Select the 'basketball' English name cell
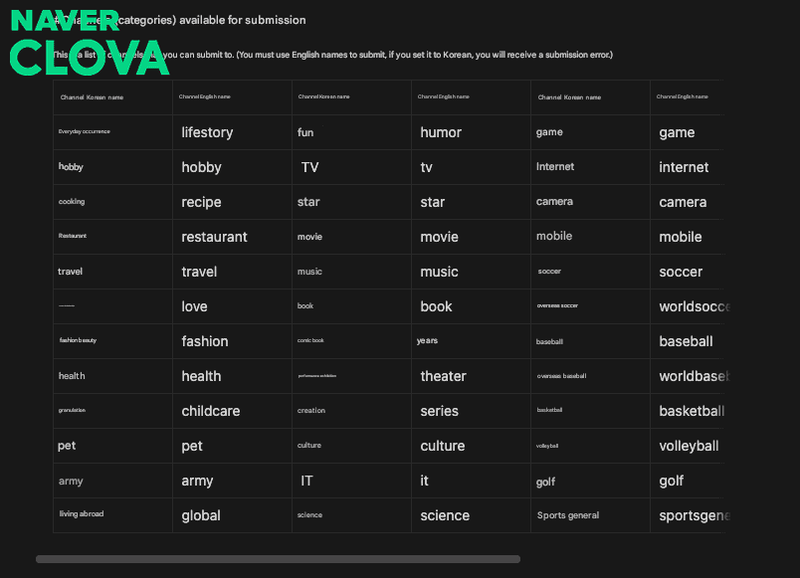800x578 pixels. click(688, 411)
